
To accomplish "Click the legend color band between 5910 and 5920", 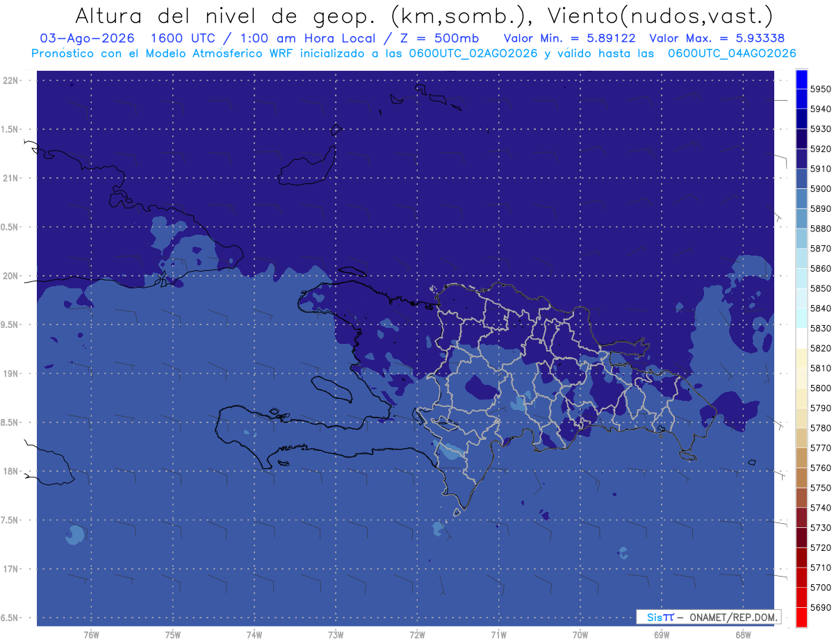I will click(x=801, y=158).
